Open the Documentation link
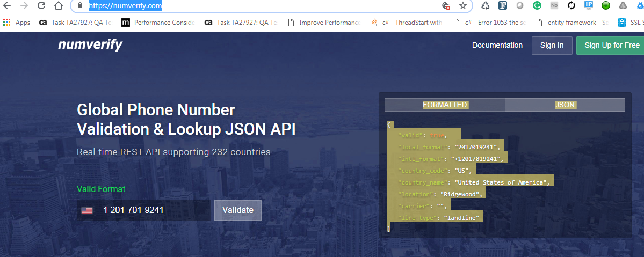The width and height of the screenshot is (644, 257). (x=497, y=45)
